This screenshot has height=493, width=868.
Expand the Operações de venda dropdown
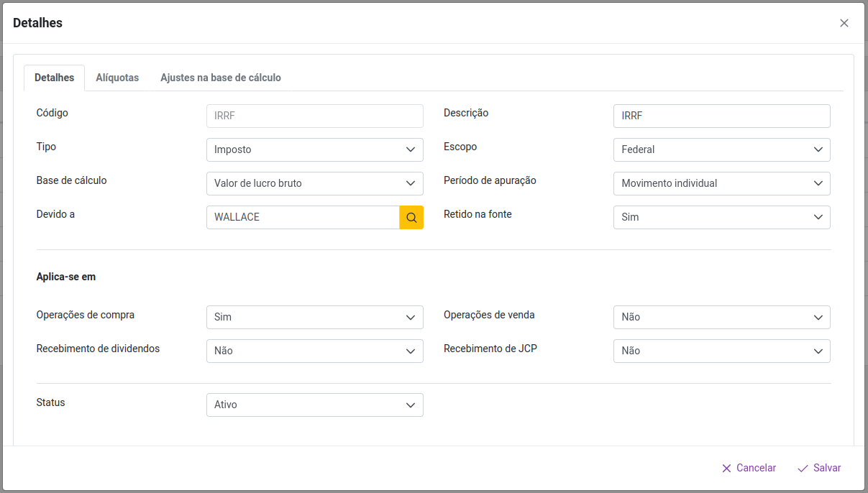click(x=721, y=317)
